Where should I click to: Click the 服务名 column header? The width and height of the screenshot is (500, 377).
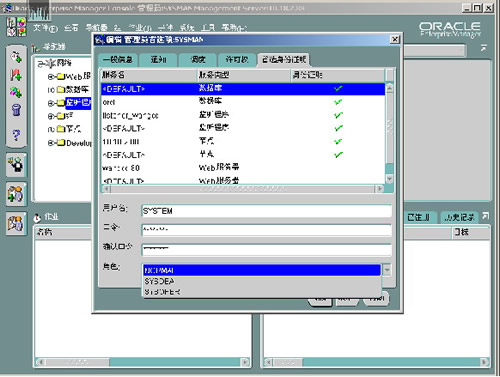point(149,75)
